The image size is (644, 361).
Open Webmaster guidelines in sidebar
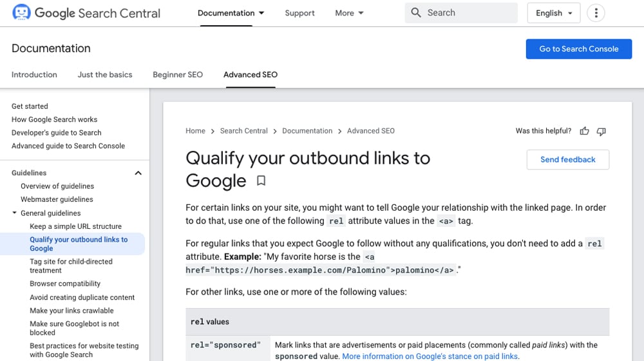(x=57, y=199)
